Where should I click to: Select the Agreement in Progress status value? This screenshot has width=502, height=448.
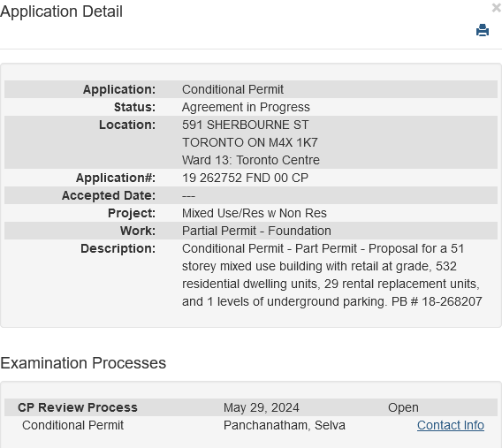click(246, 107)
